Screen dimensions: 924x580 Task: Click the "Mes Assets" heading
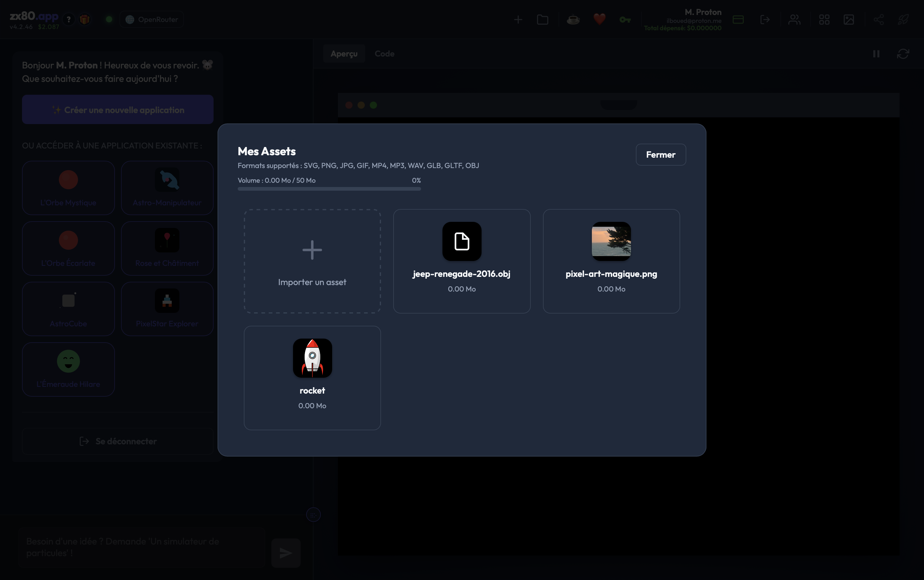[x=266, y=151]
